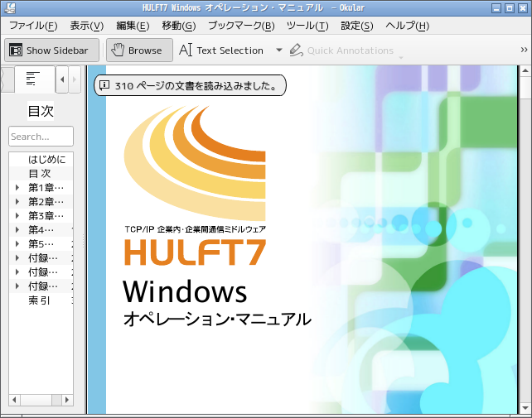532x418 pixels.
Task: Expand the 第4 chapter tree item
Action: [x=17, y=230]
